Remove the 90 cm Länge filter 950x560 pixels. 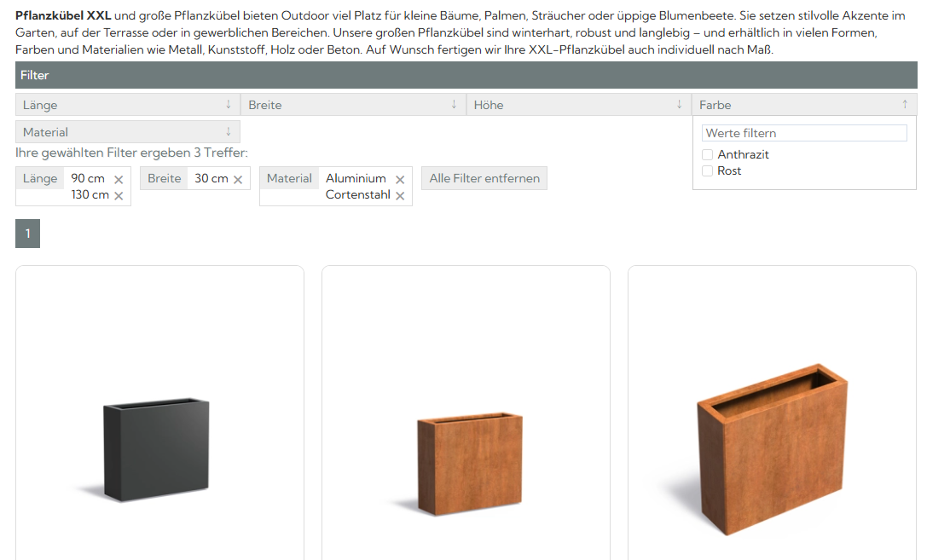coord(119,180)
